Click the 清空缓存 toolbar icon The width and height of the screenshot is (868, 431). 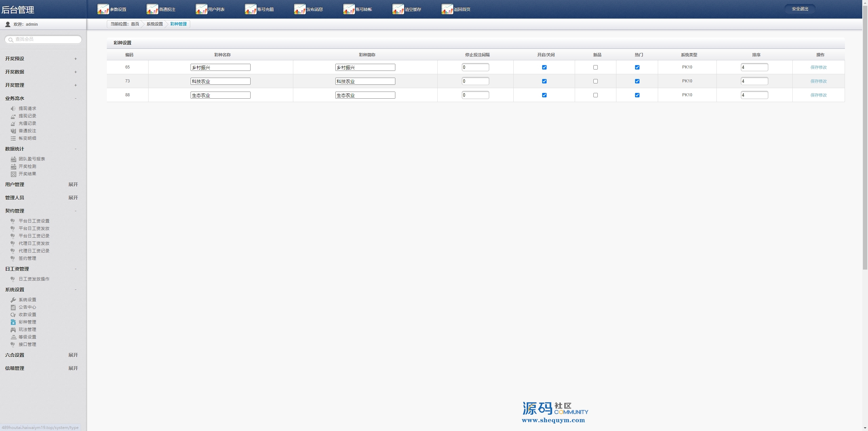(x=398, y=9)
